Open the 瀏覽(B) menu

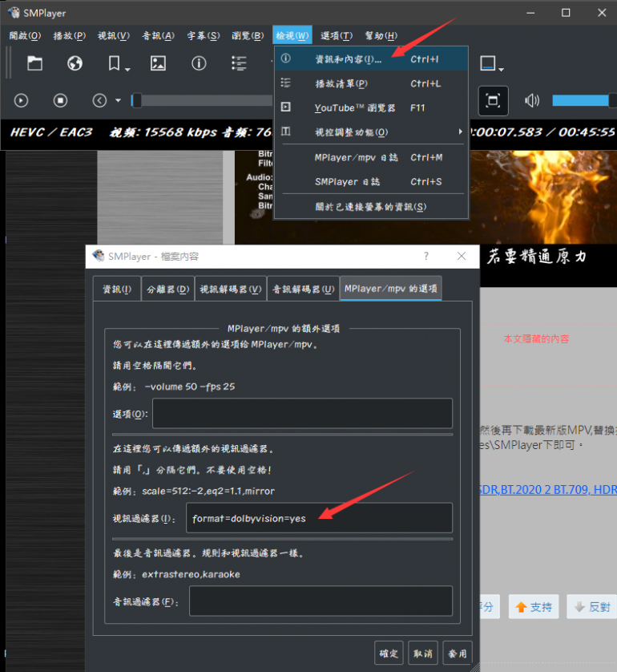pos(248,35)
